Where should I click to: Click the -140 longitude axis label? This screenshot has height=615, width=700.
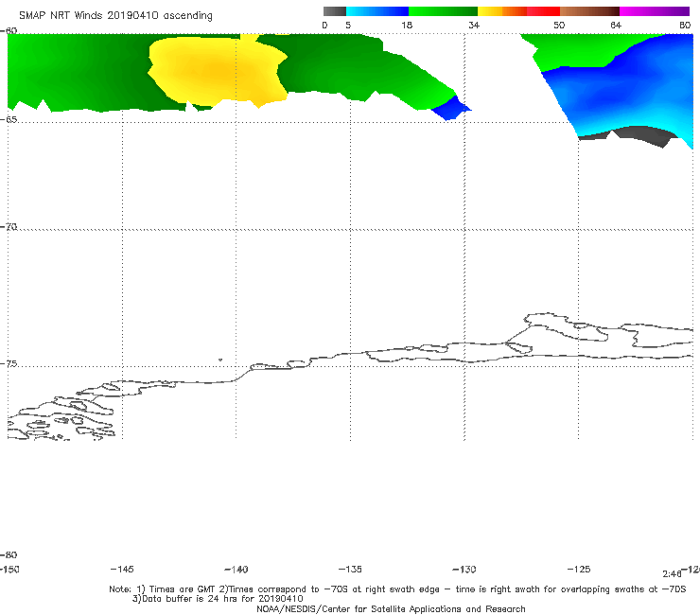236,570
